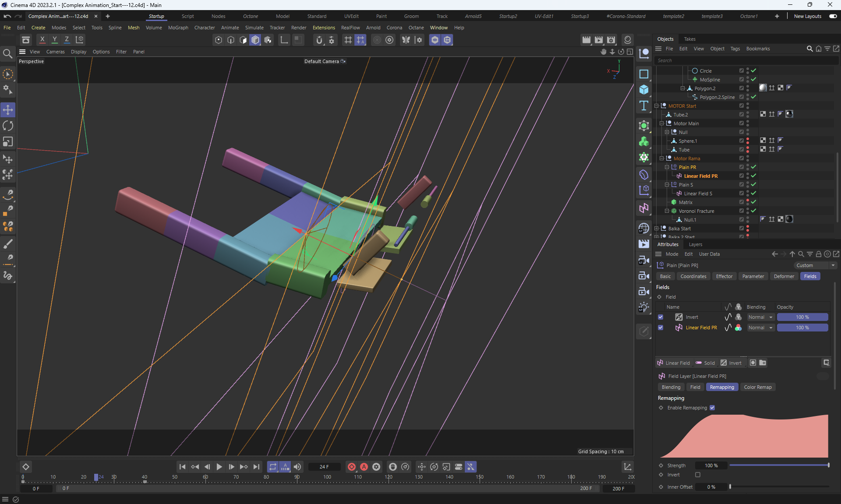Adjust the Strength slider
This screenshot has height=504, width=841.
[x=828, y=465]
